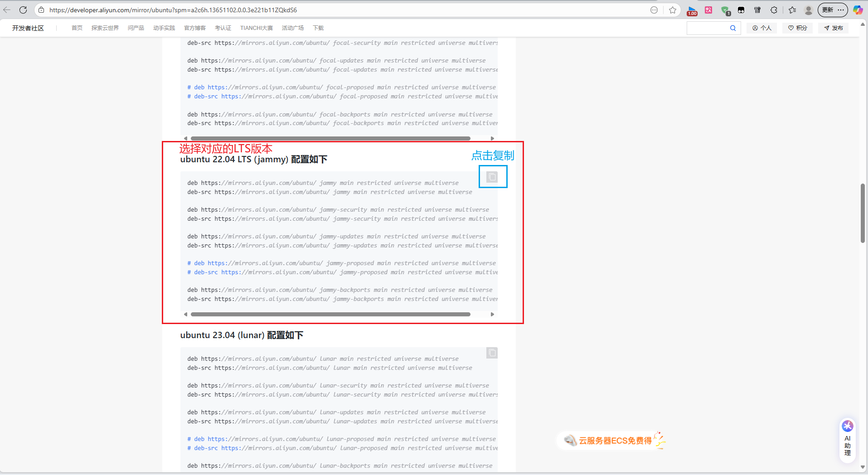This screenshot has height=475, width=868.
Task: Click the deb focal-updates line
Action: pyautogui.click(x=336, y=61)
